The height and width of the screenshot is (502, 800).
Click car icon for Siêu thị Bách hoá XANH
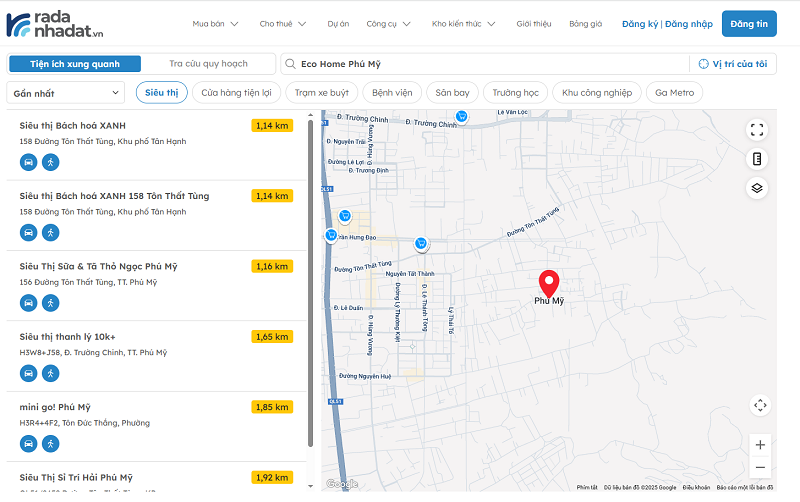(x=29, y=162)
